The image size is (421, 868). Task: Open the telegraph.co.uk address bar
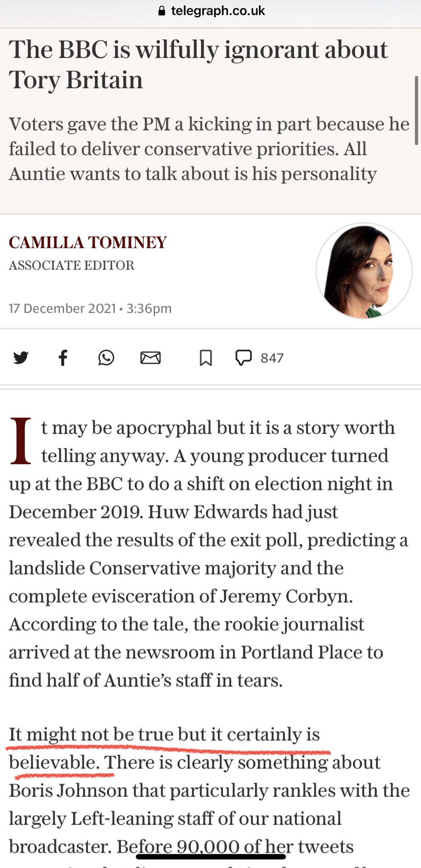pyautogui.click(x=217, y=11)
